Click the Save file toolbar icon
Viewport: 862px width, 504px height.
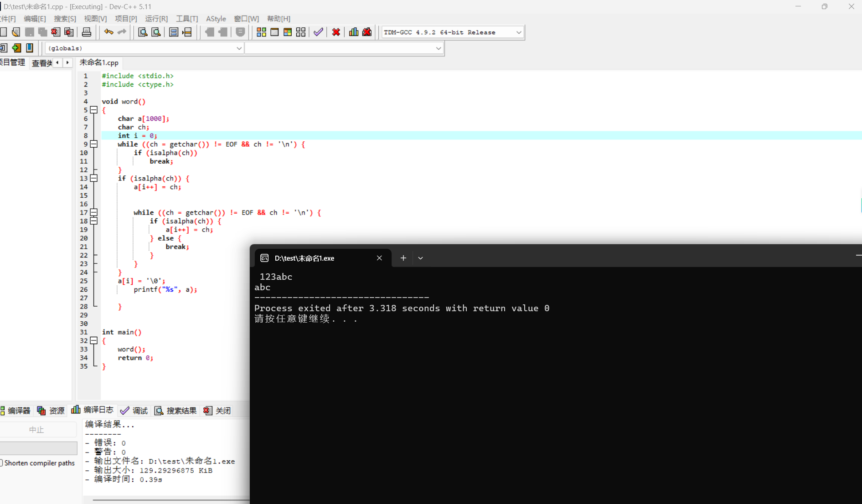coord(30,32)
